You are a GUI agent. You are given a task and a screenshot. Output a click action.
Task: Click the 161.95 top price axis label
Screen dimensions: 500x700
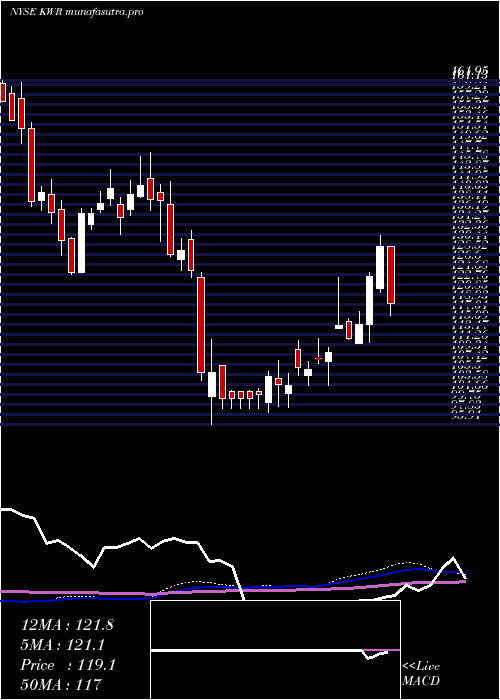click(x=470, y=71)
